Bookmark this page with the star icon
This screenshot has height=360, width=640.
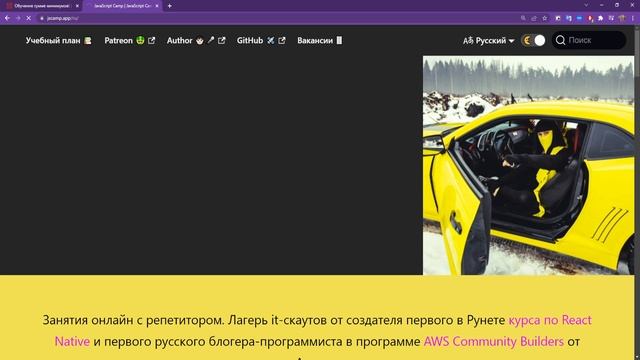[x=544, y=18]
